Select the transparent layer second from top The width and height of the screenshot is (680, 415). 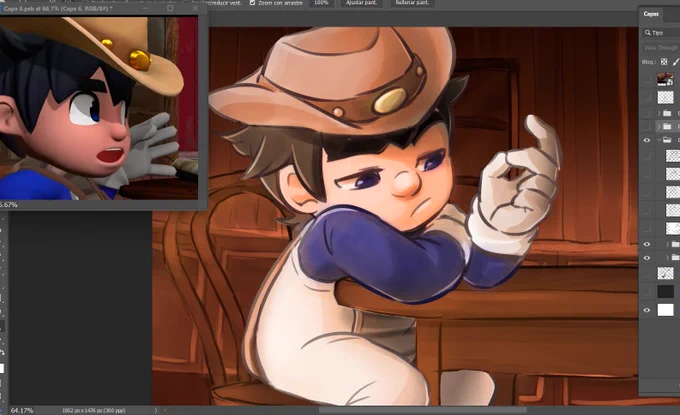[665, 97]
